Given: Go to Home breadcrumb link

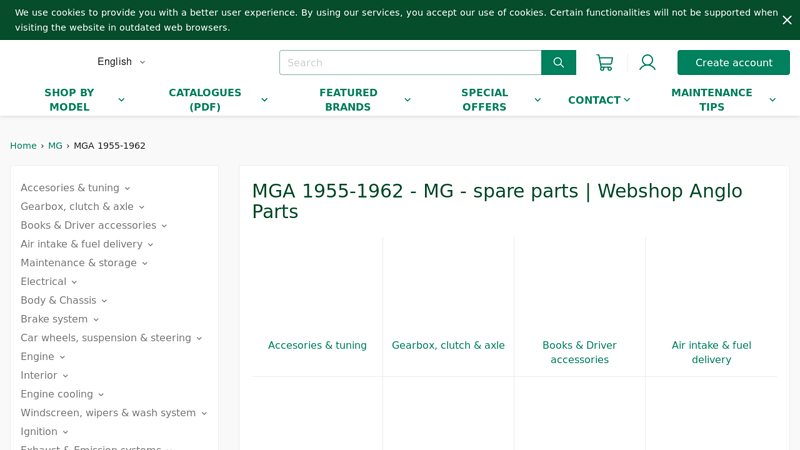Looking at the screenshot, I should pos(23,145).
